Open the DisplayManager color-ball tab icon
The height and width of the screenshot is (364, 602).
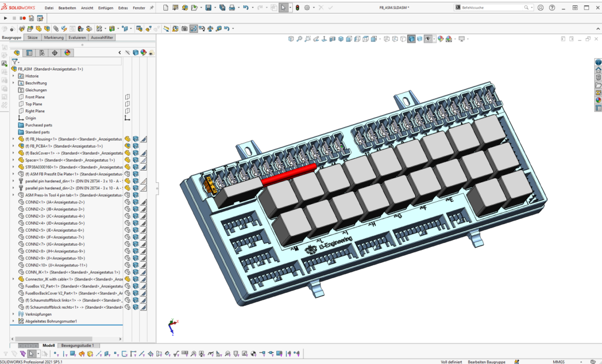(68, 52)
